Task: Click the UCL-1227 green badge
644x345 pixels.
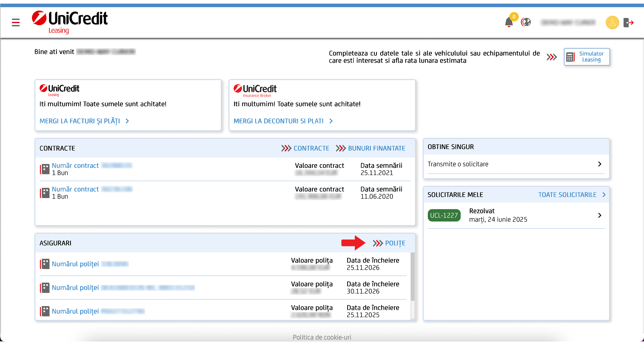Action: pyautogui.click(x=444, y=215)
